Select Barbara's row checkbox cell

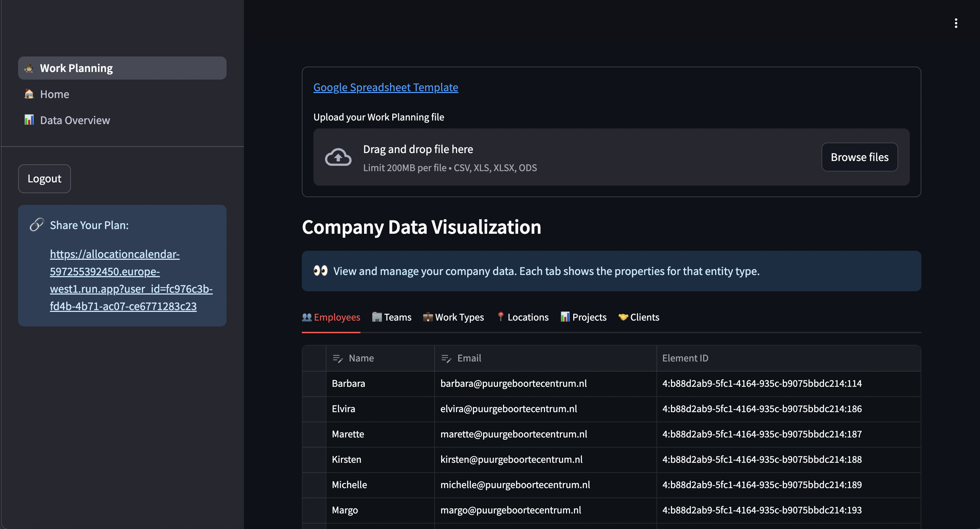[x=314, y=383]
